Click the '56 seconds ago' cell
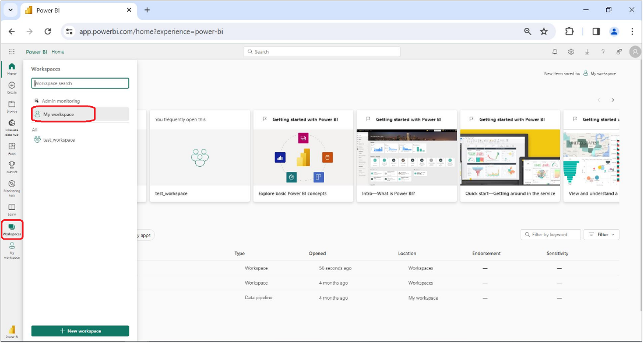644x344 pixels. (335, 268)
